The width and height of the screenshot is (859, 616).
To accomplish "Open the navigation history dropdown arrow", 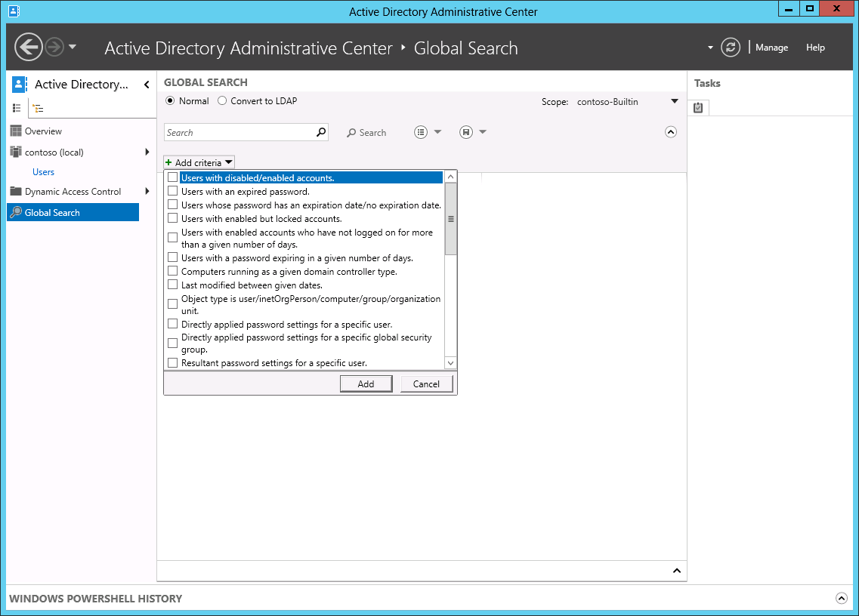I will [x=73, y=47].
